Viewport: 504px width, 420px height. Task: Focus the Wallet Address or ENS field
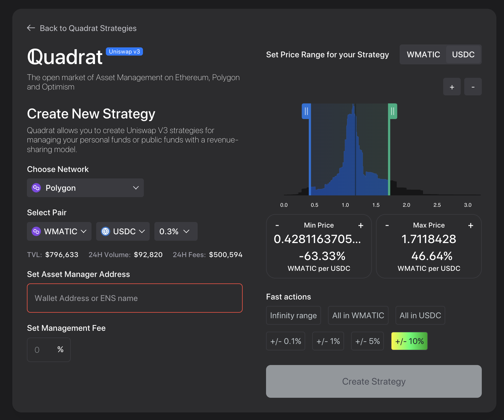(x=134, y=298)
